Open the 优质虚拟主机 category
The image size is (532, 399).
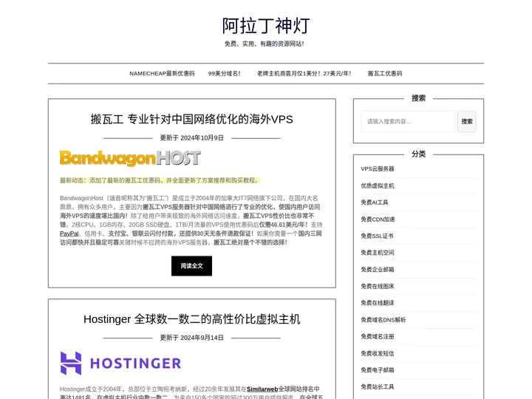coord(378,185)
